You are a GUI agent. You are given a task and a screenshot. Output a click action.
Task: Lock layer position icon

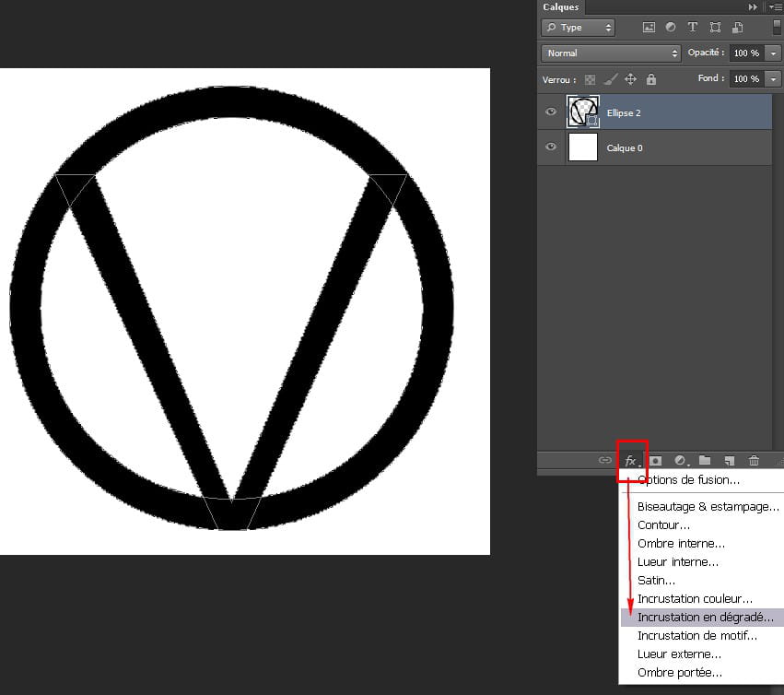point(630,79)
